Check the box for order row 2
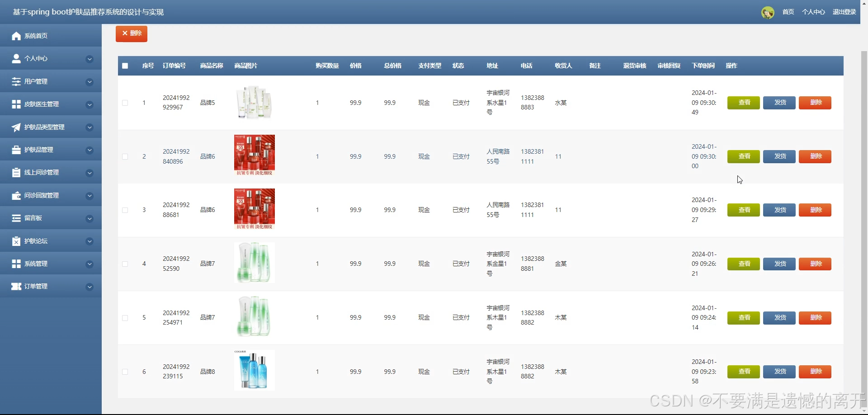868x415 pixels. [125, 156]
